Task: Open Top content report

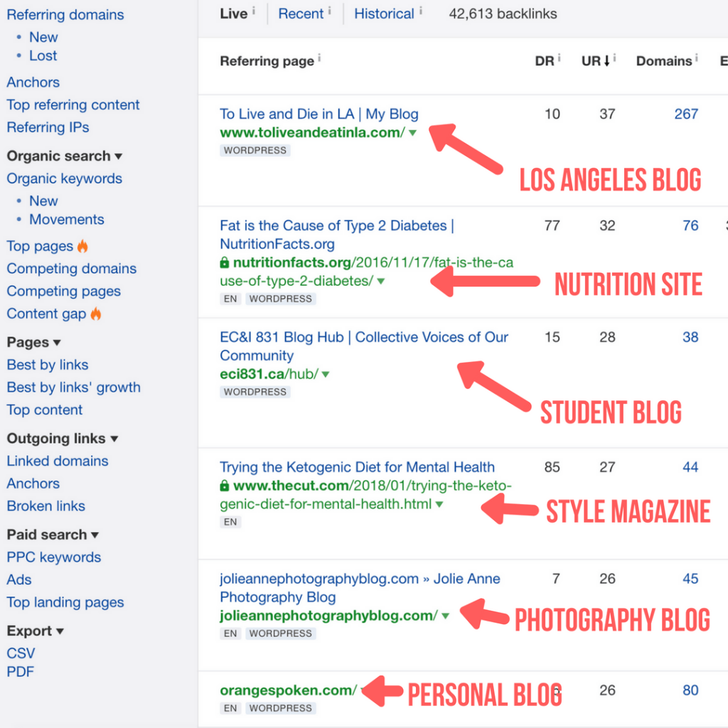Action: [45, 410]
